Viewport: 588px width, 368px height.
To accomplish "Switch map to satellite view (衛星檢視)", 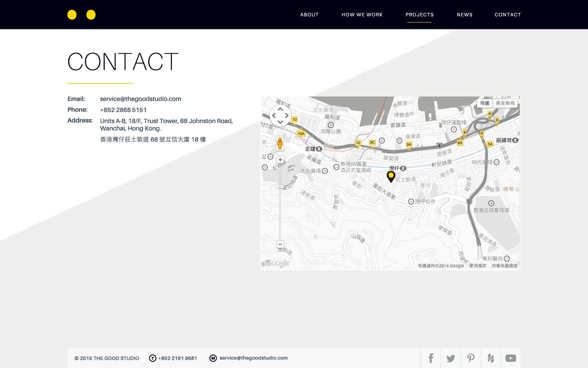I will click(x=505, y=103).
